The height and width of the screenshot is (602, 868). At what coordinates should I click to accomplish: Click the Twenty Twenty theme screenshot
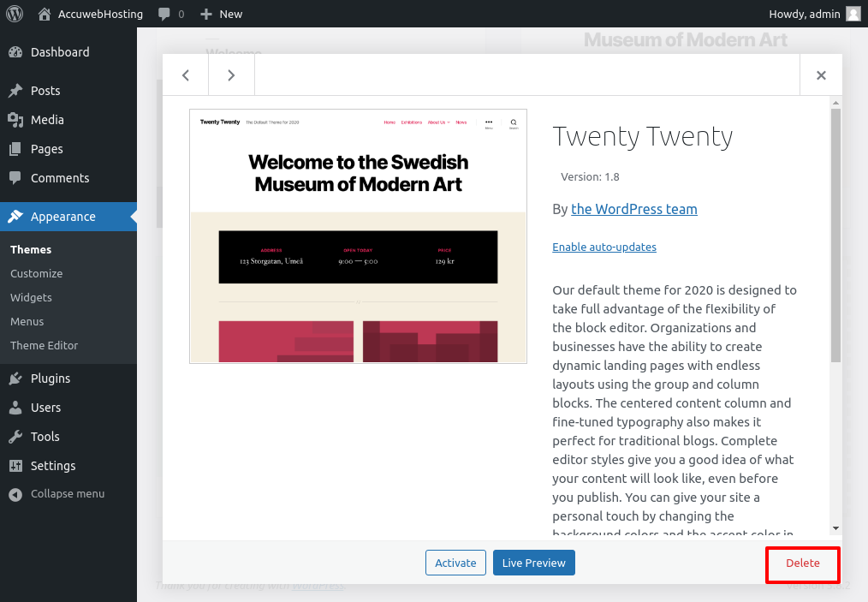[358, 236]
